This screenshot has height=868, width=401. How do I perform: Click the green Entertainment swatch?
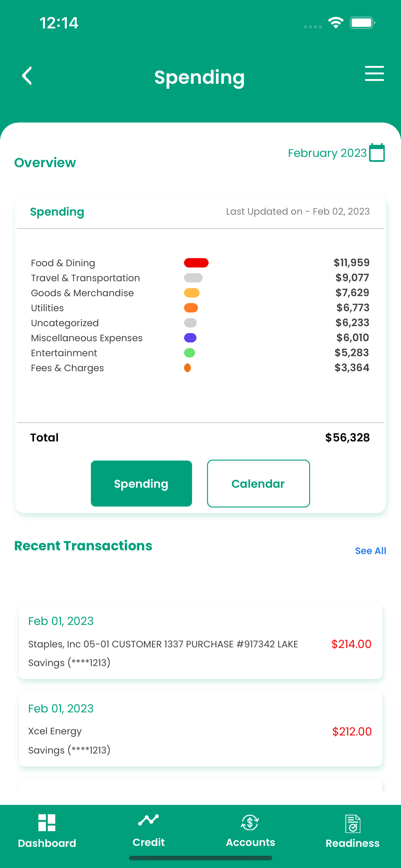pos(190,353)
